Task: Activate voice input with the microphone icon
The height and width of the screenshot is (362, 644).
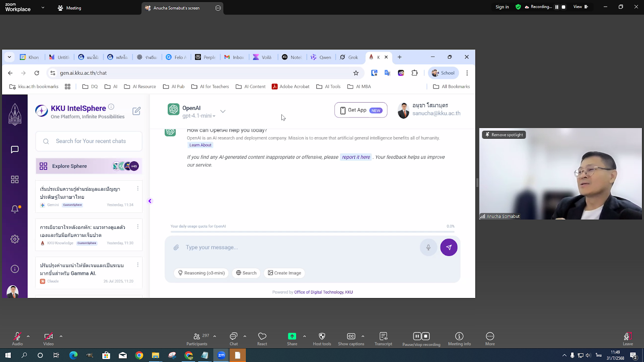Action: 428,247
